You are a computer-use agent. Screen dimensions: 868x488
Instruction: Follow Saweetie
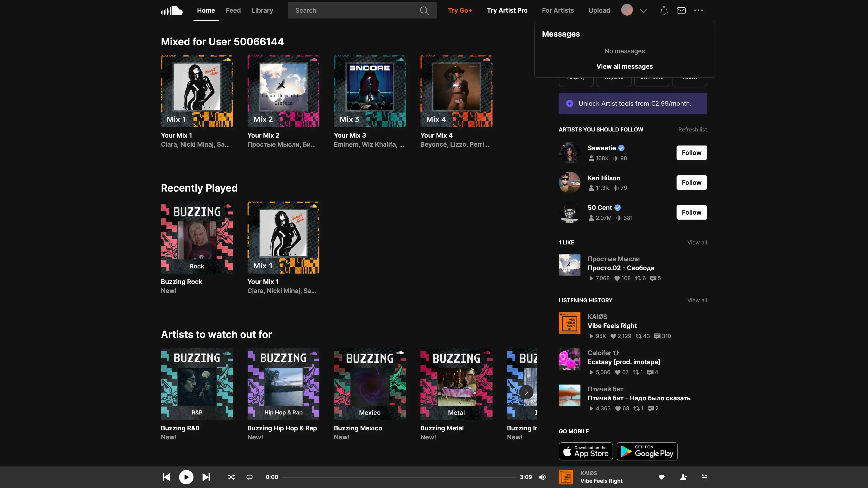click(691, 152)
